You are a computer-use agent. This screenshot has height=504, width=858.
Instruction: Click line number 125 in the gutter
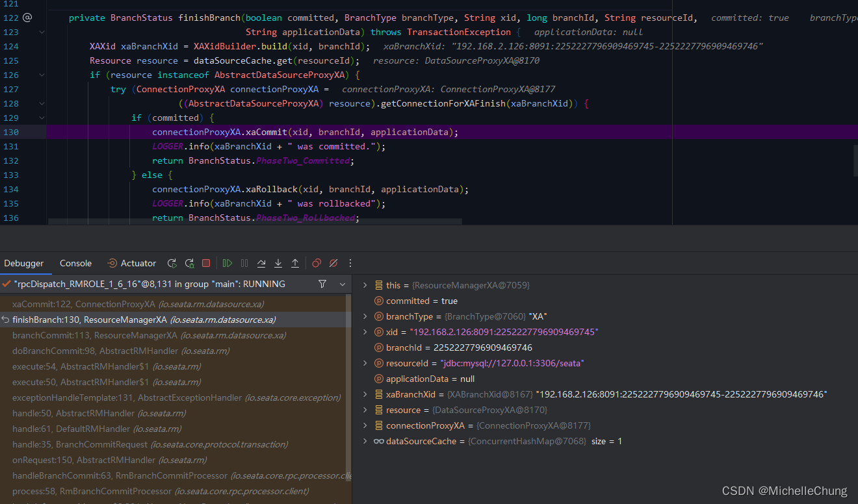click(x=11, y=60)
